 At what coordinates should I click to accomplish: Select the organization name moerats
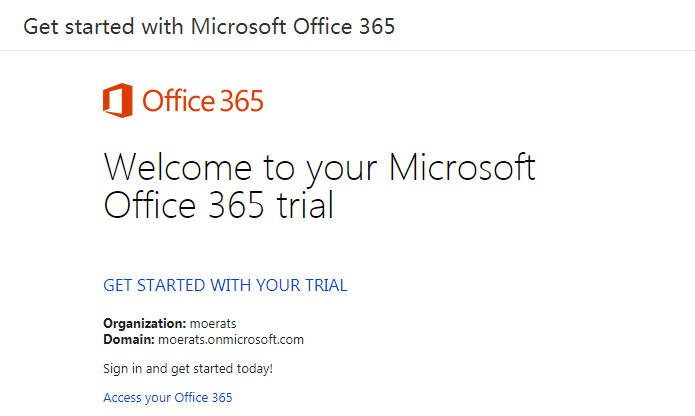[x=213, y=324]
